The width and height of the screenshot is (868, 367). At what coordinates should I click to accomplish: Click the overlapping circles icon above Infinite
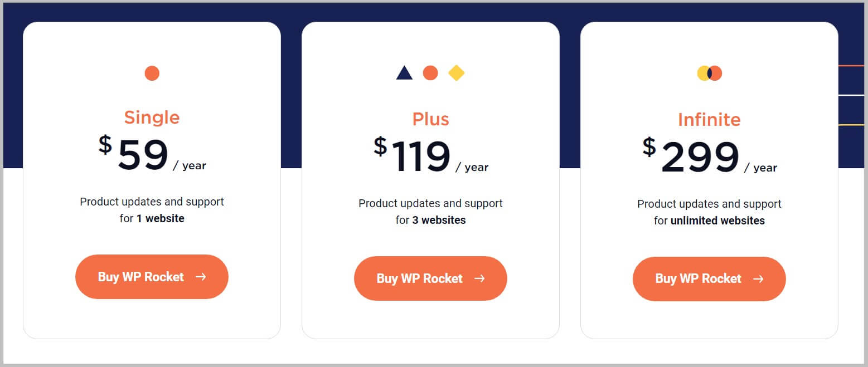click(x=709, y=72)
